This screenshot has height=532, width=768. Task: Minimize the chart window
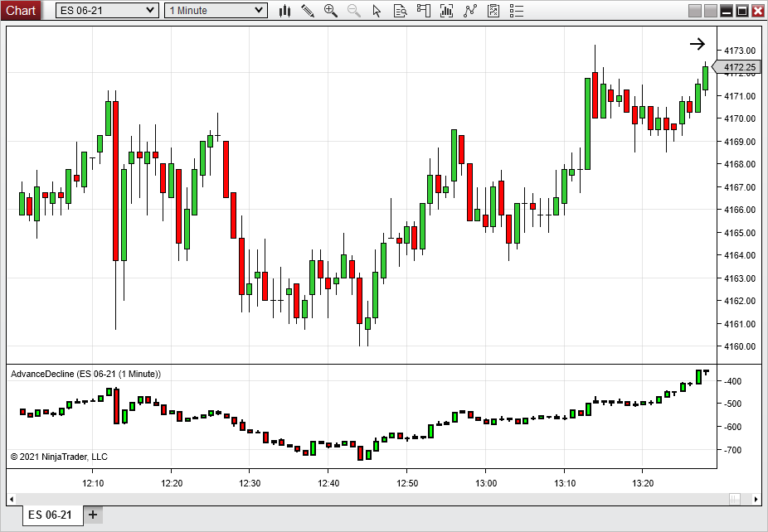point(727,11)
